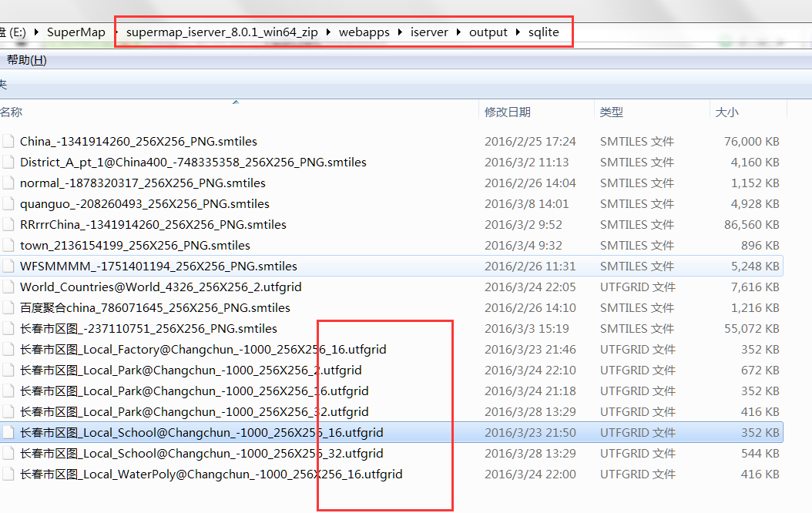Select 长春市区图_Local_School@Changchun_-1000_256X256_16.utfgrid
This screenshot has width=812, height=513.
tap(201, 432)
